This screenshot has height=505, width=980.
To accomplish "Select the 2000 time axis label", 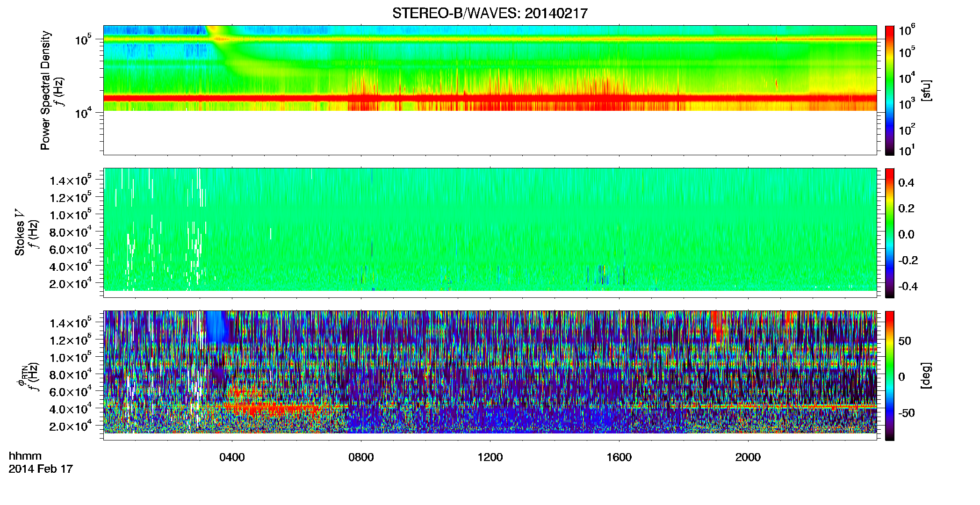I will pos(748,457).
